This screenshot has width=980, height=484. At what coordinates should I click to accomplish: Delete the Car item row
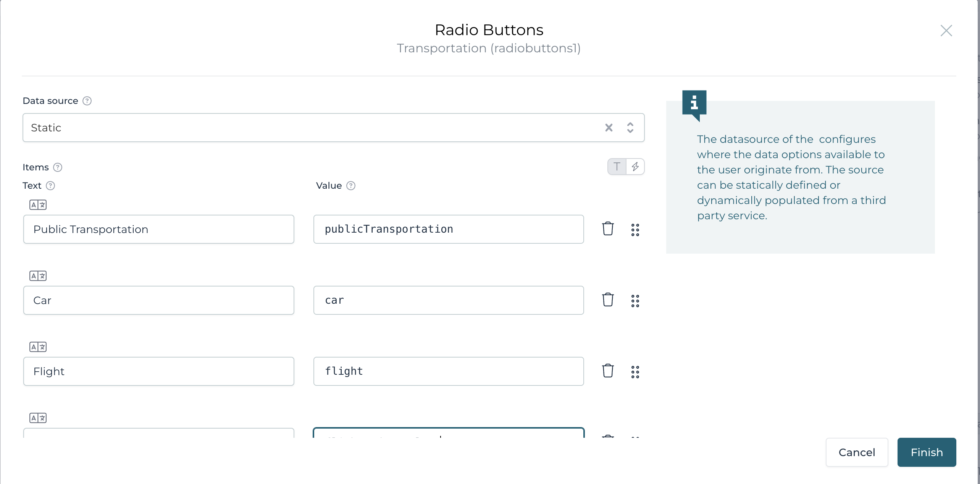tap(608, 300)
